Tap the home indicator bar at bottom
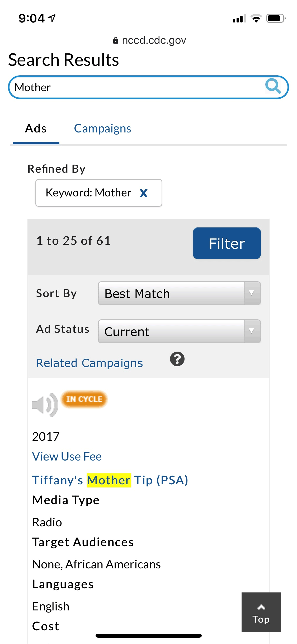The width and height of the screenshot is (297, 644). pos(149,636)
